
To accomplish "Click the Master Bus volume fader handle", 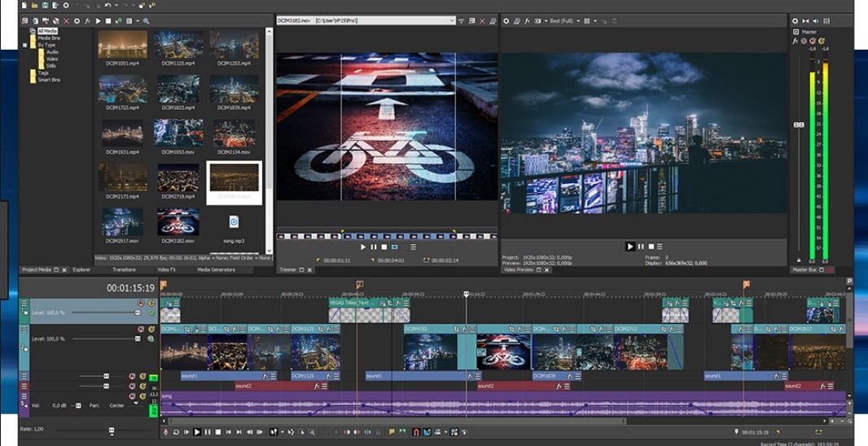I will (799, 125).
